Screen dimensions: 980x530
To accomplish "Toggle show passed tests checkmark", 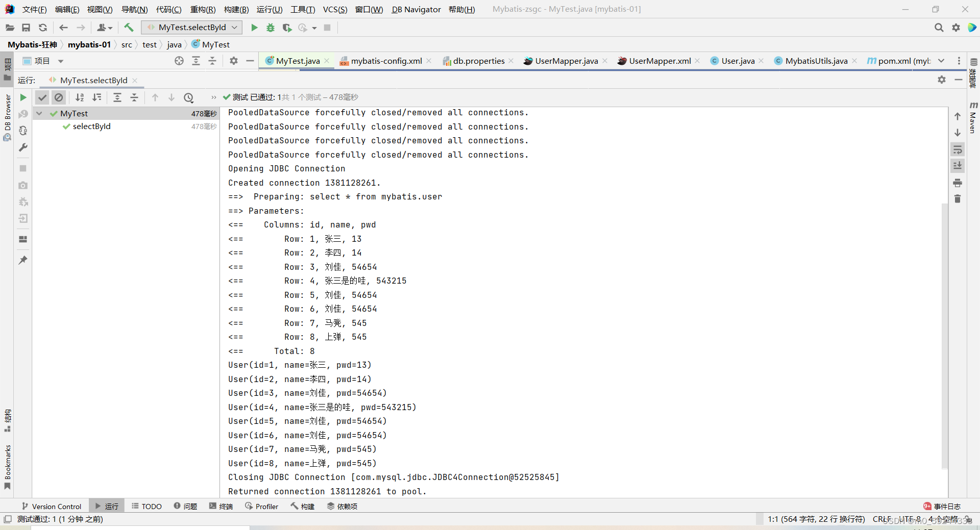I will point(42,97).
